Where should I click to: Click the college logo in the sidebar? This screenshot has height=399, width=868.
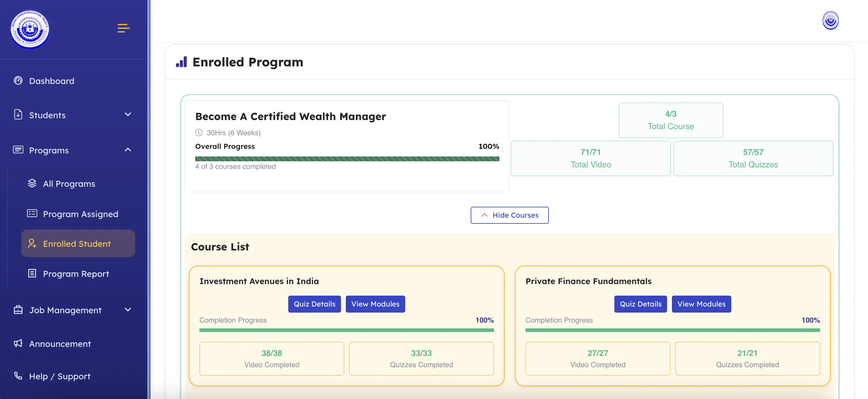tap(30, 29)
